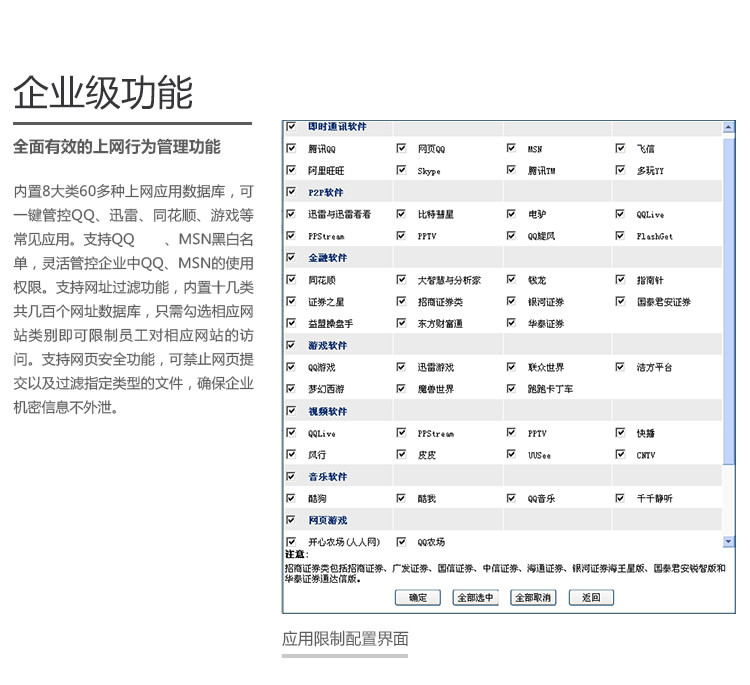Toggle the FlashGet checkbox

pyautogui.click(x=620, y=236)
